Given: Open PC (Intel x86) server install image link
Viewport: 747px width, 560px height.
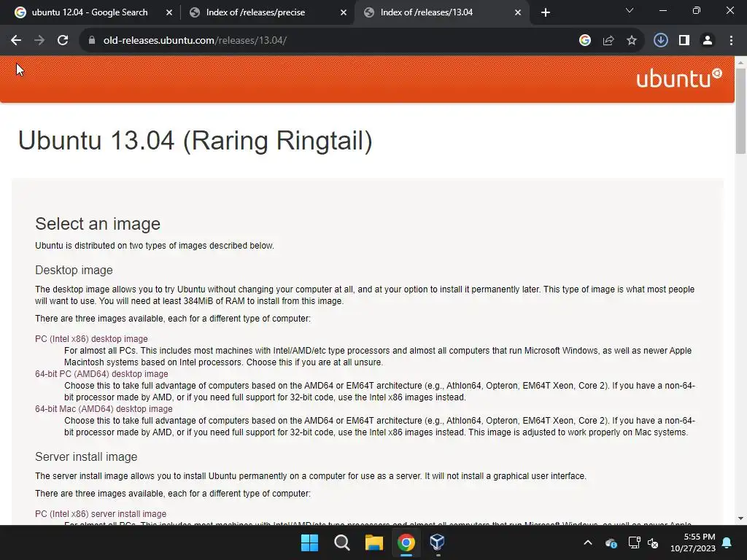Looking at the screenshot, I should pos(101,514).
